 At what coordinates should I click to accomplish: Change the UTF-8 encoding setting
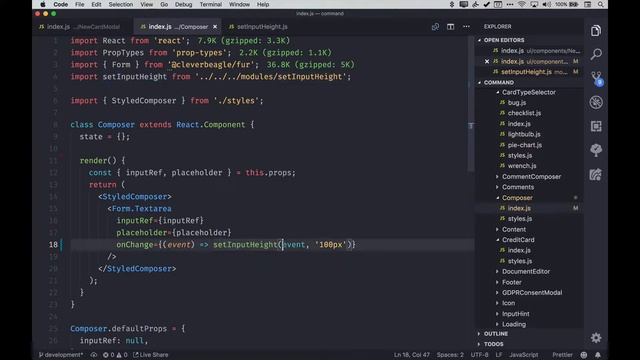coord(479,355)
